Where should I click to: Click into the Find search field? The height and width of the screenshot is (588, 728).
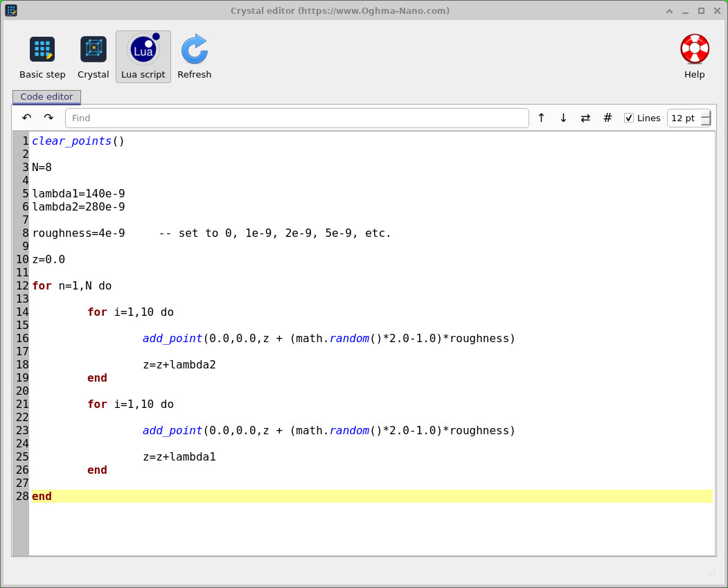(297, 118)
